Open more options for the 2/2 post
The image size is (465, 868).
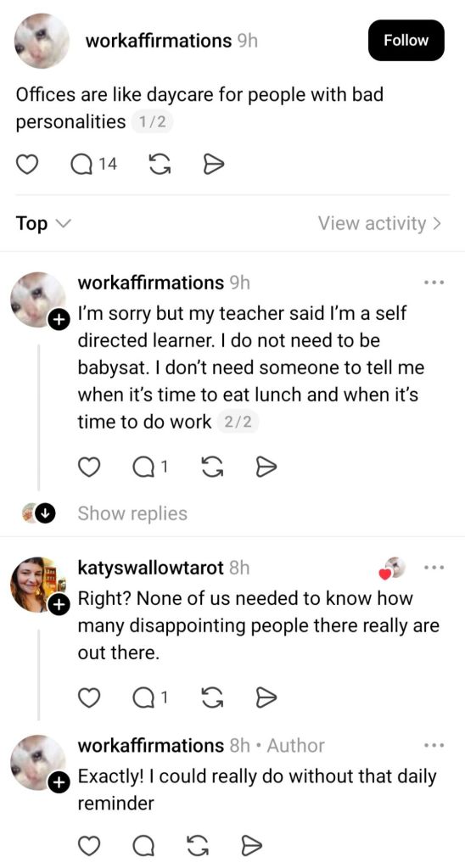point(434,283)
